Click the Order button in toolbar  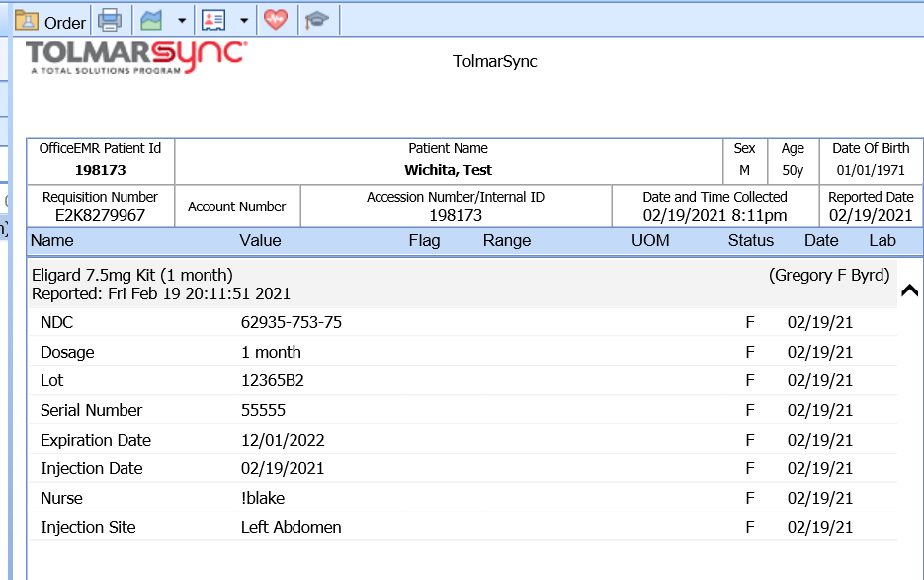50,21
